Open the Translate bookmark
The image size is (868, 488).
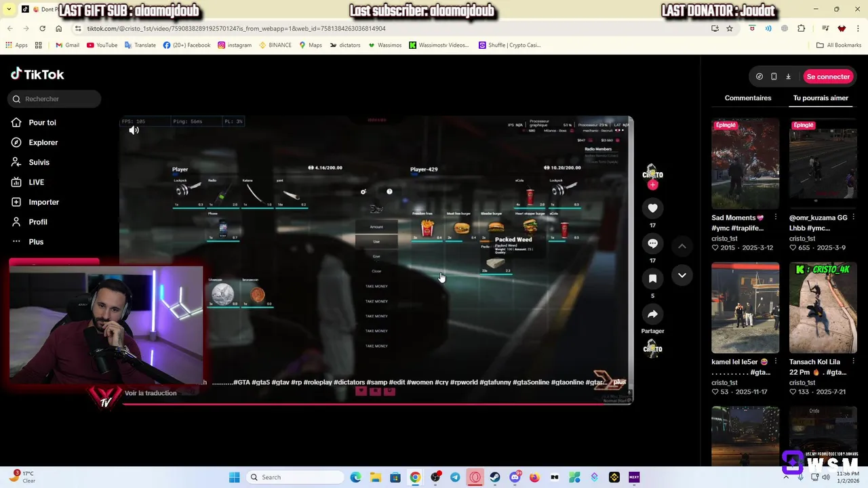click(x=140, y=45)
